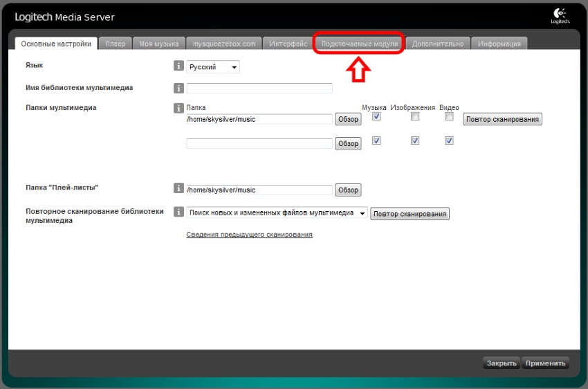Image resolution: width=588 pixels, height=389 pixels.
Task: Uncheck Музыка for /home/skysilver/music folder
Action: click(x=376, y=116)
